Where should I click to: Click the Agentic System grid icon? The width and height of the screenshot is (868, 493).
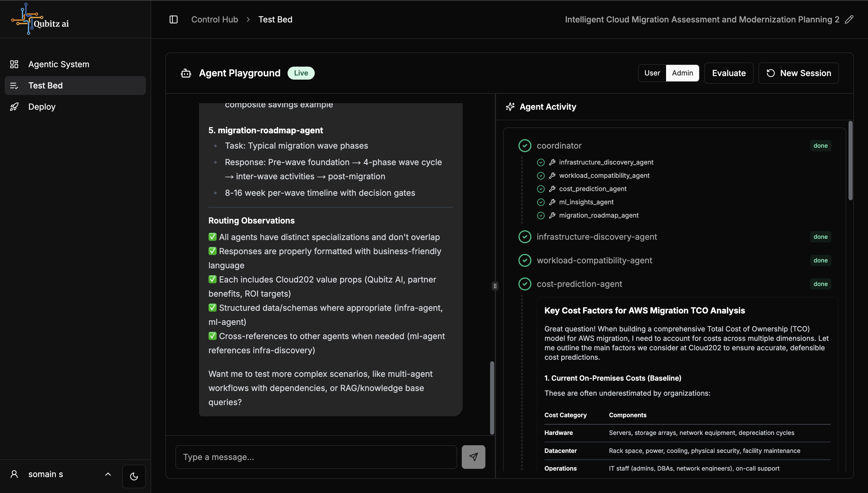click(x=14, y=64)
